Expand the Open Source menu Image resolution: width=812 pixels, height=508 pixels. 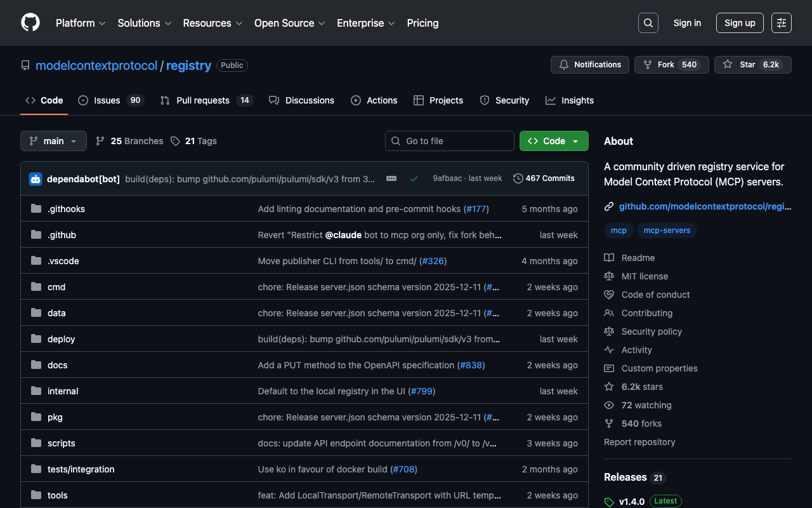tap(289, 23)
